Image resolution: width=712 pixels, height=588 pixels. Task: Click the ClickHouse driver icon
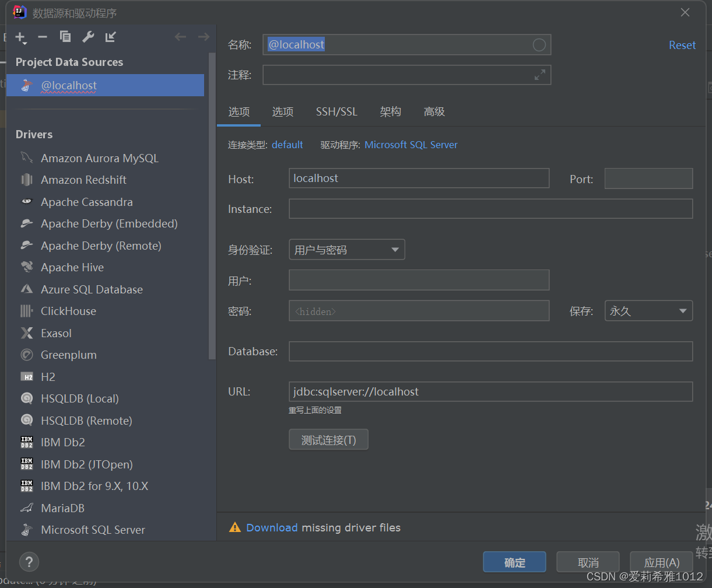pyautogui.click(x=27, y=311)
